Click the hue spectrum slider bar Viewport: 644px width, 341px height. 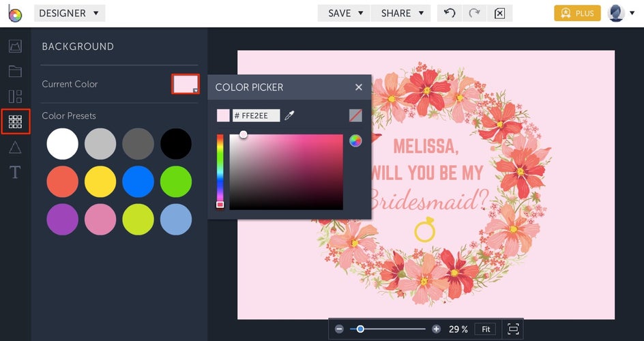coord(220,172)
